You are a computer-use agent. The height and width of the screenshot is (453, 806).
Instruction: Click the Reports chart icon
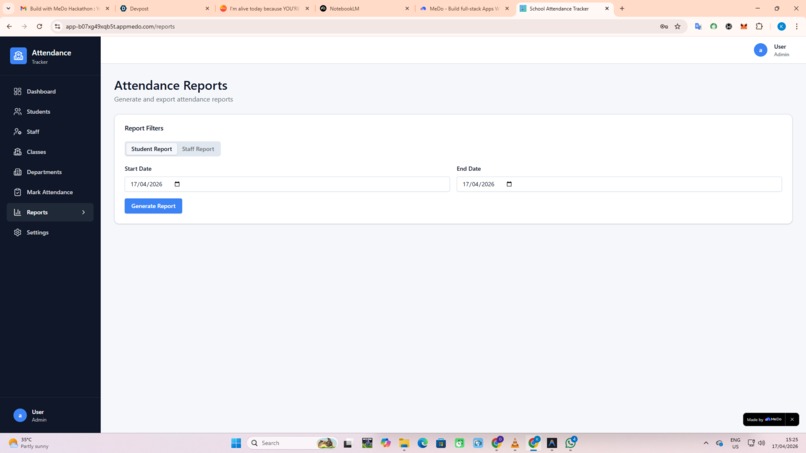coord(17,212)
